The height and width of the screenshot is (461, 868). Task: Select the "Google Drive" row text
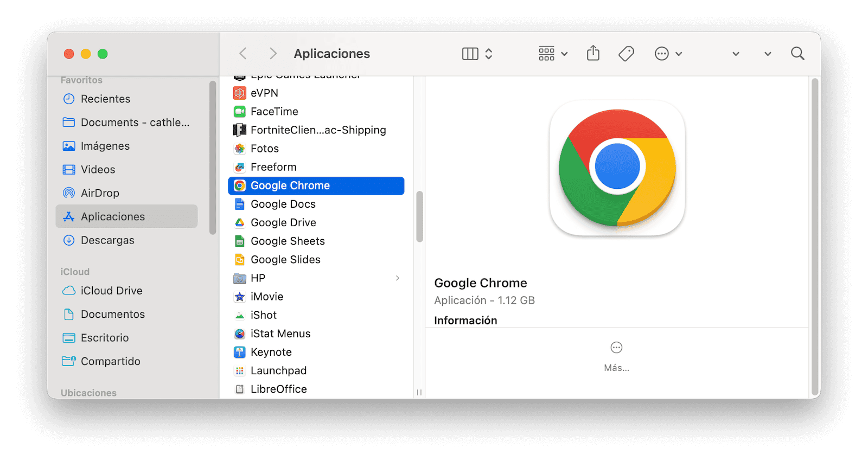[283, 222]
